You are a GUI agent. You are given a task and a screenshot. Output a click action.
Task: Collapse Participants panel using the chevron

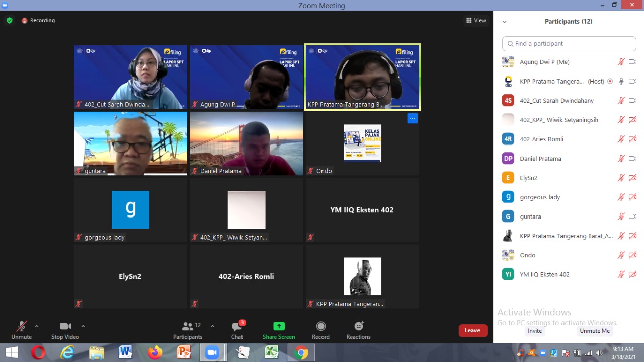(504, 22)
